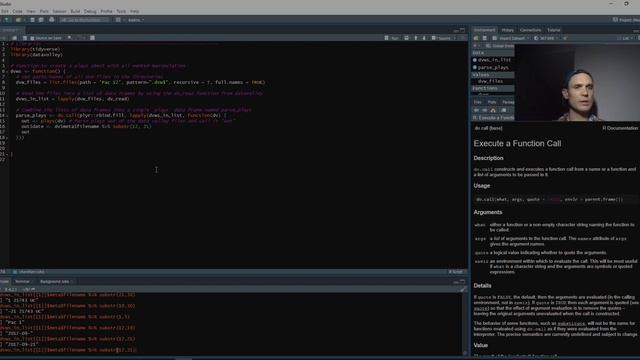
Task: Toggle Source on Save checkbox
Action: pos(32,38)
